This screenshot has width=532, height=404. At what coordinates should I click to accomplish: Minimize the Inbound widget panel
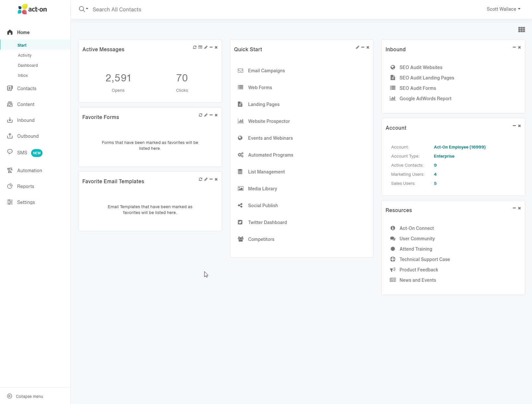pos(514,47)
